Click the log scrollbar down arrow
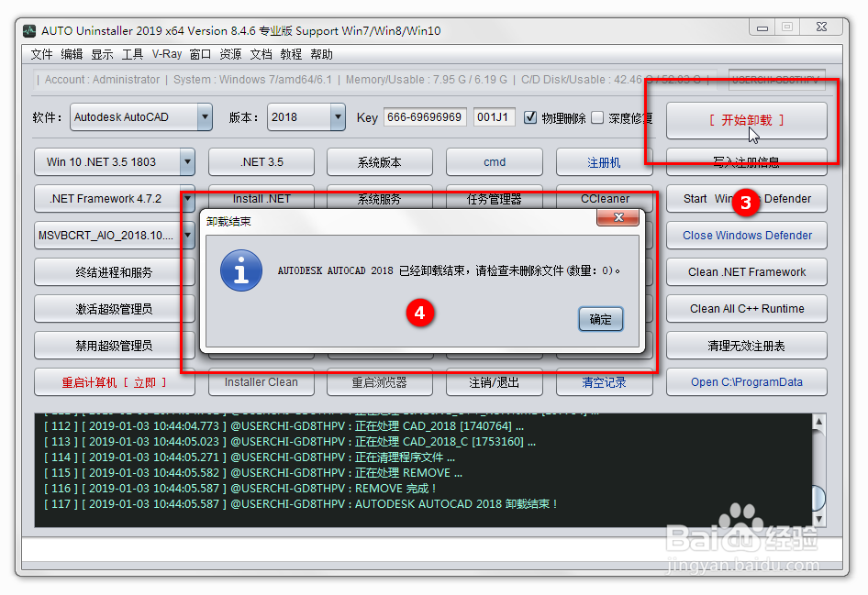868x595 pixels. pos(818,519)
